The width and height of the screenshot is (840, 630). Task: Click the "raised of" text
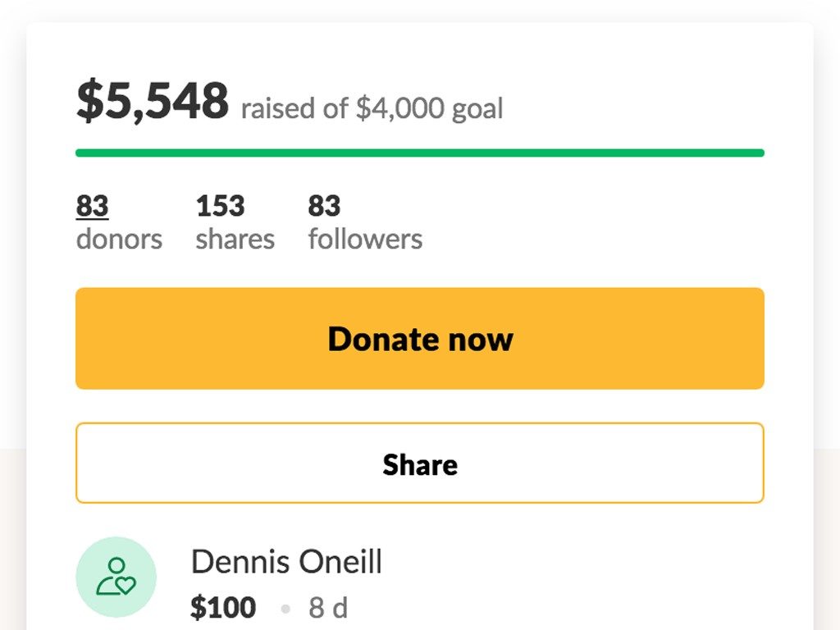coord(294,109)
